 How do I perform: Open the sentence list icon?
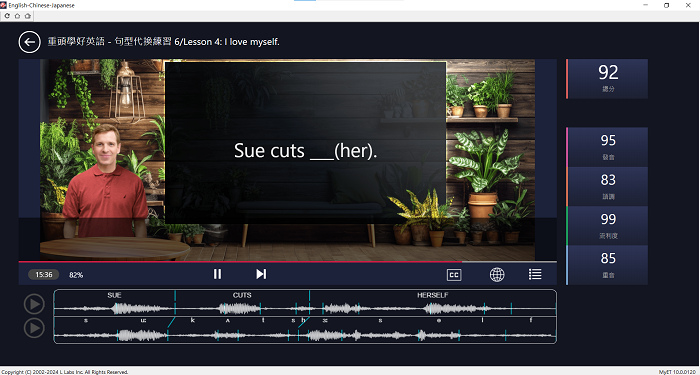pos(535,274)
